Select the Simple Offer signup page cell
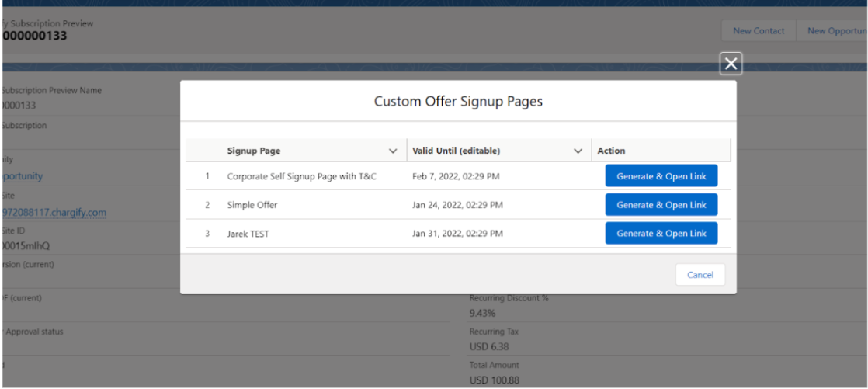 [252, 205]
